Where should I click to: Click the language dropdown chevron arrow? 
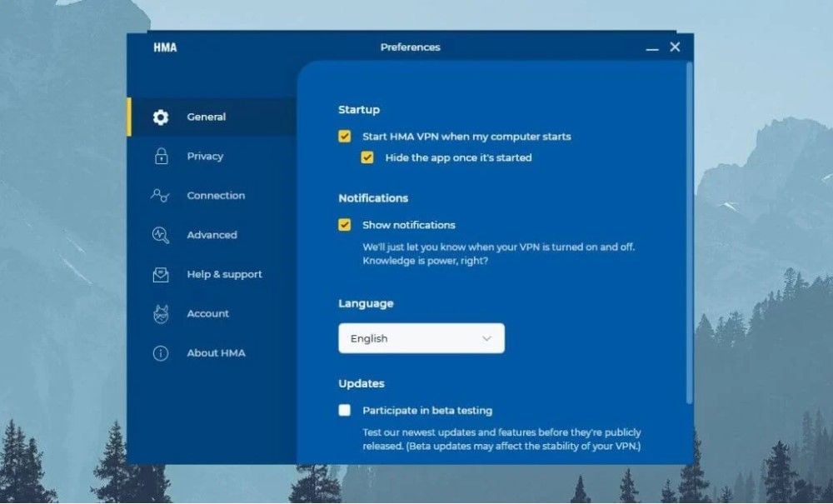[486, 339]
